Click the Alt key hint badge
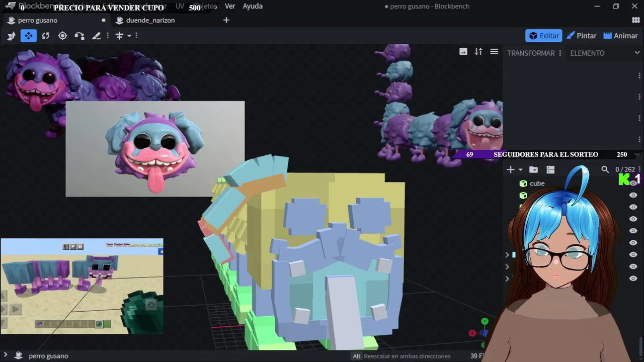The width and height of the screenshot is (644, 362). (357, 356)
